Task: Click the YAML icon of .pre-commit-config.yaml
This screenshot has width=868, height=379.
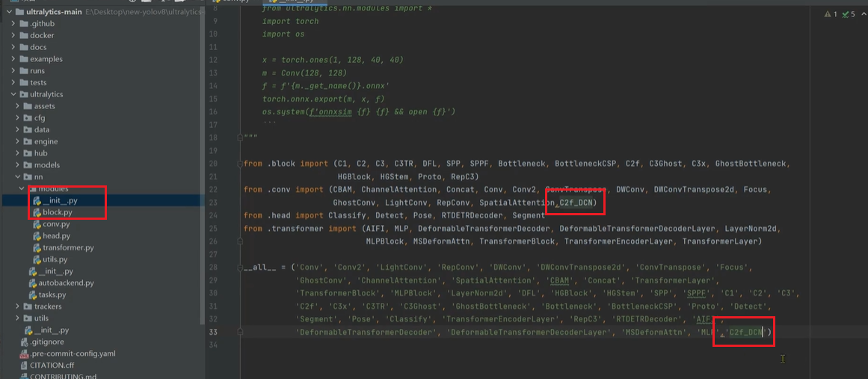Action: tap(25, 353)
